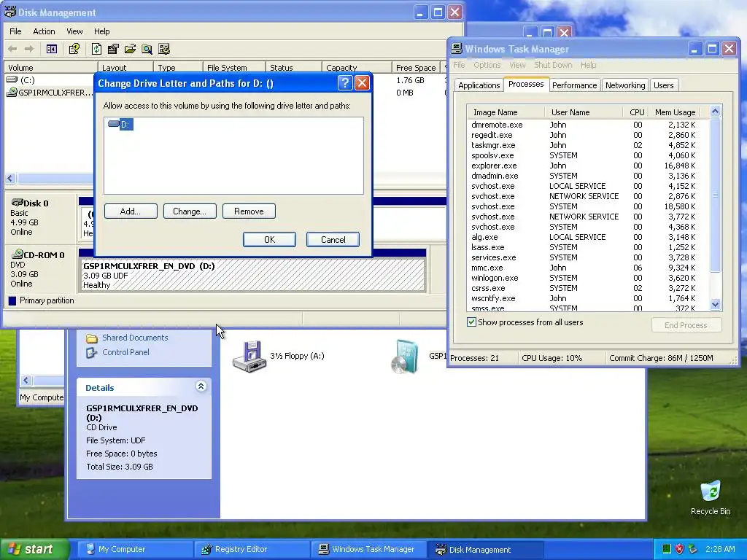Click the Shared Documents folder icon
The width and height of the screenshot is (747, 560).
coord(91,338)
